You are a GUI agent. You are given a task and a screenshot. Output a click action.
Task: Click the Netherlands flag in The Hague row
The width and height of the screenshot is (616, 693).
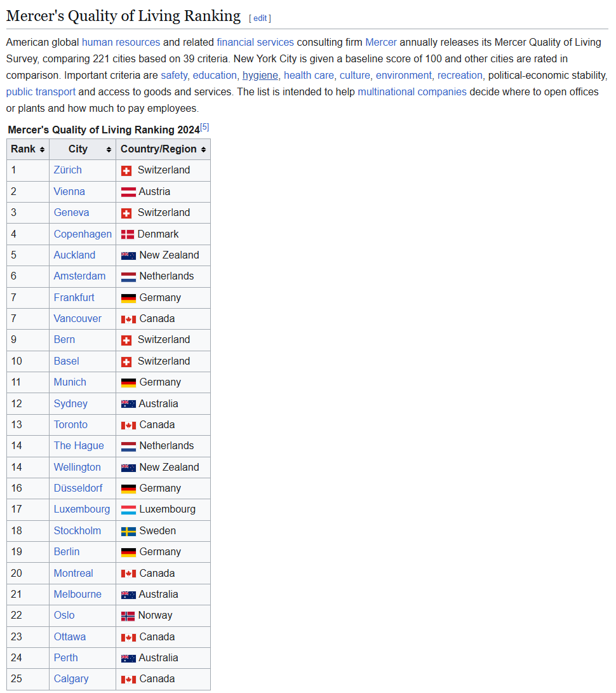pyautogui.click(x=128, y=447)
